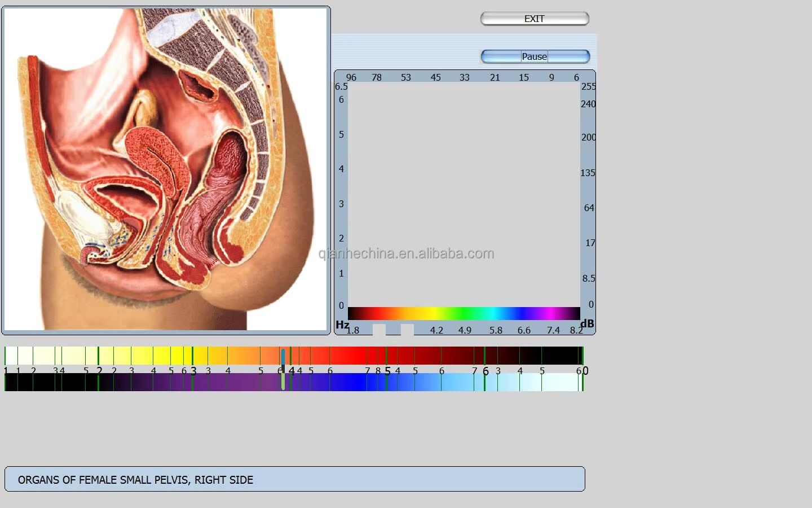Click the large marker 2 on the scale

[x=99, y=371]
